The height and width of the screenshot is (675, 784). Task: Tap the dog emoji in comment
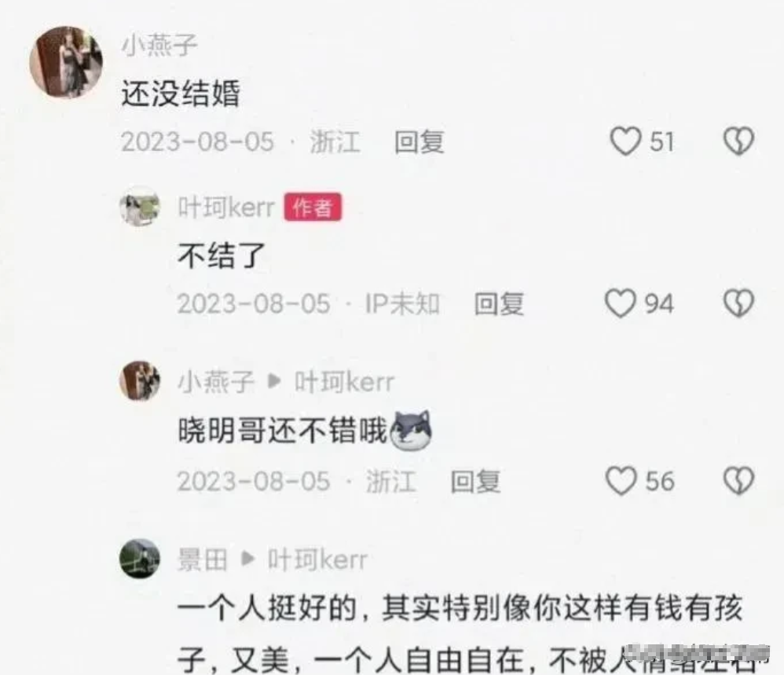click(x=411, y=430)
